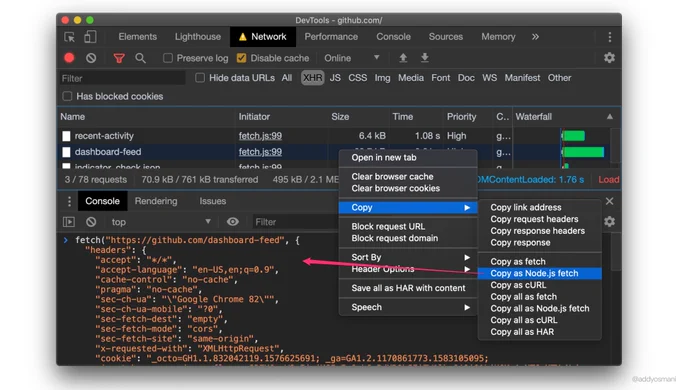Open Online throttling dropdown
Viewport: 680px width, 390px height.
(352, 58)
